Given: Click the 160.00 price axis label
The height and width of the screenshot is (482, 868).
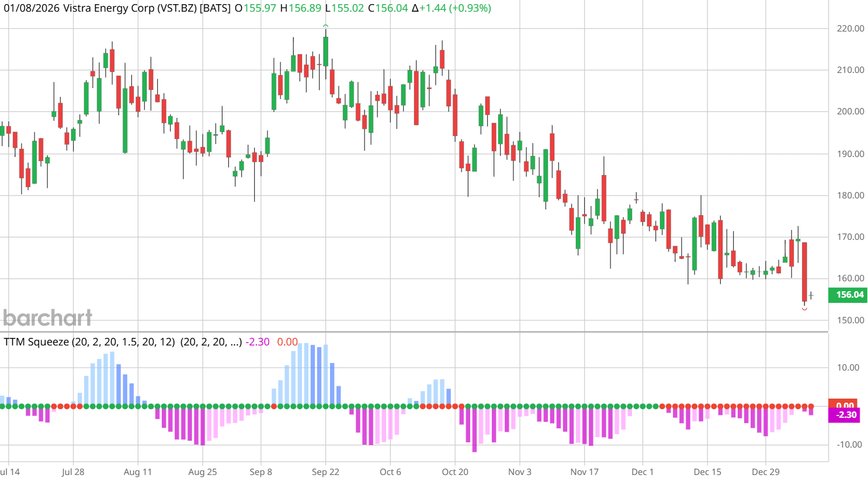Looking at the screenshot, I should click(x=850, y=278).
